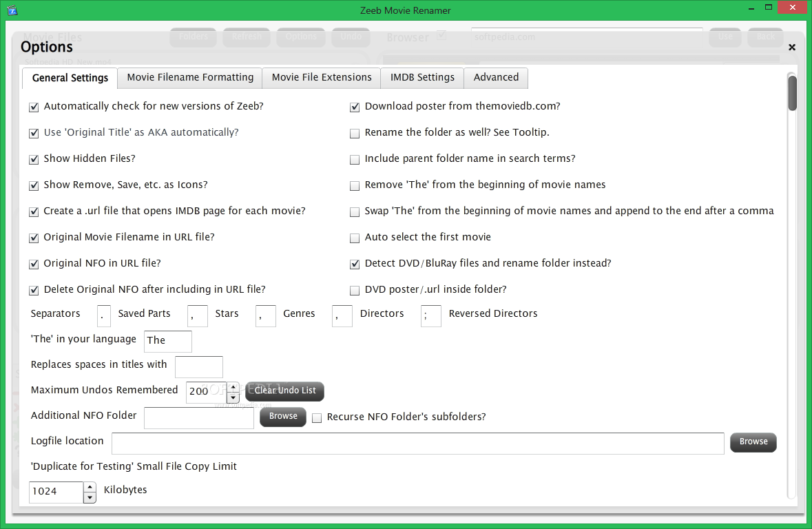The width and height of the screenshot is (812, 529).
Task: Click the Replaces spaces in titles field
Action: [x=199, y=367]
